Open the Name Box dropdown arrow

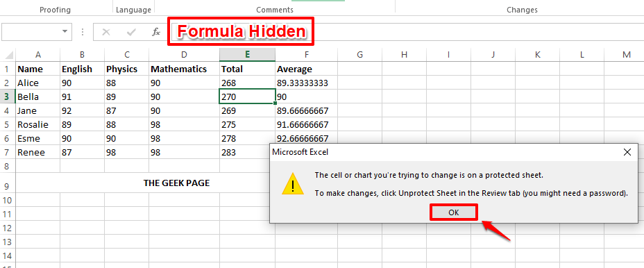click(x=65, y=32)
